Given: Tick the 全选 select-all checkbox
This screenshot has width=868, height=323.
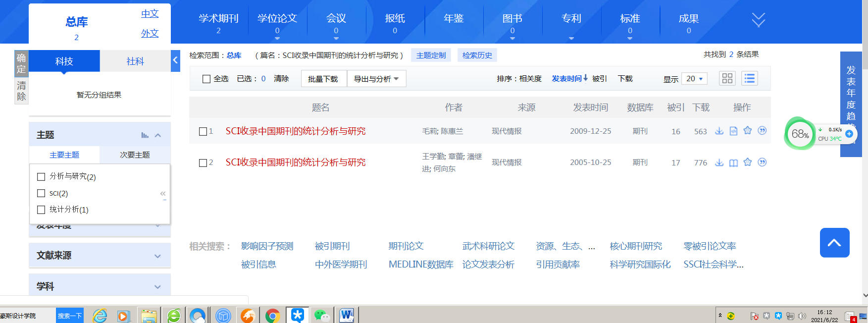Looking at the screenshot, I should pyautogui.click(x=206, y=79).
